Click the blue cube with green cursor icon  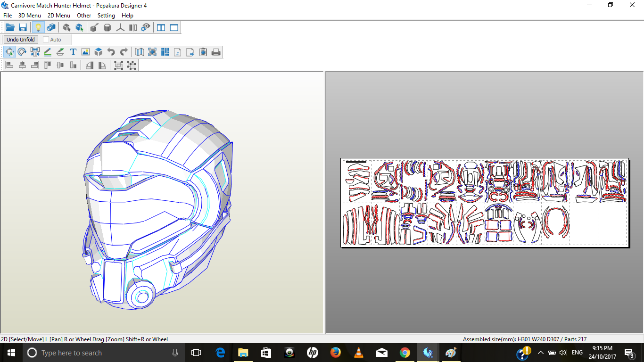coord(79,27)
